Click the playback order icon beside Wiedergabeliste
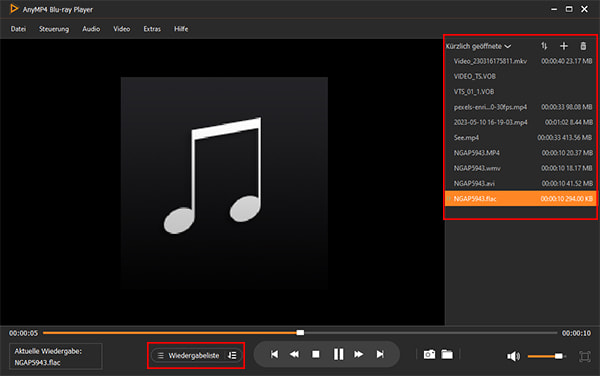This screenshot has height=376, width=600. click(x=232, y=356)
